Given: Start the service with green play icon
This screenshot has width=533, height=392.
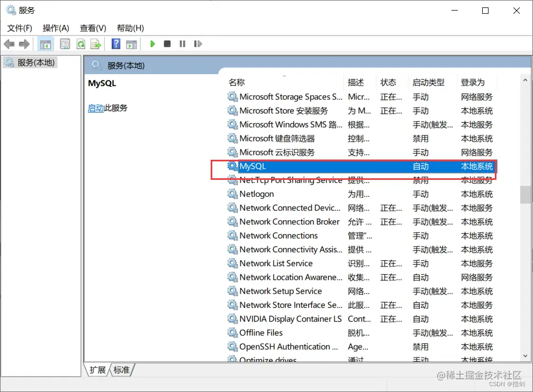Looking at the screenshot, I should (152, 44).
